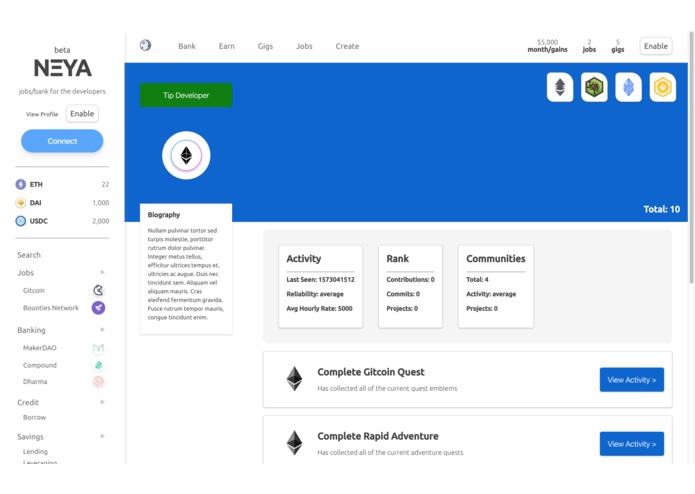Open the Borrow link under Credit
This screenshot has height=494, width=695.
(x=34, y=417)
